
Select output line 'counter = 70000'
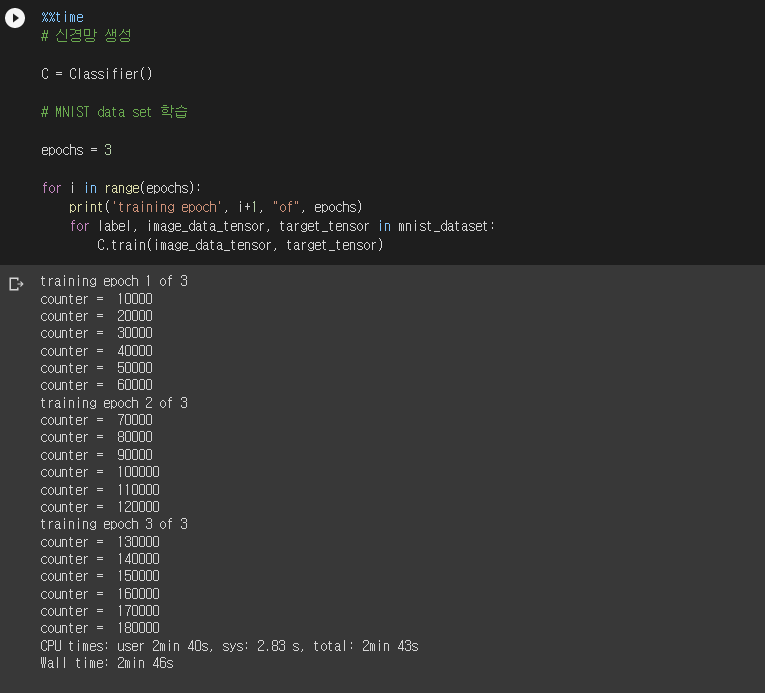tap(97, 420)
